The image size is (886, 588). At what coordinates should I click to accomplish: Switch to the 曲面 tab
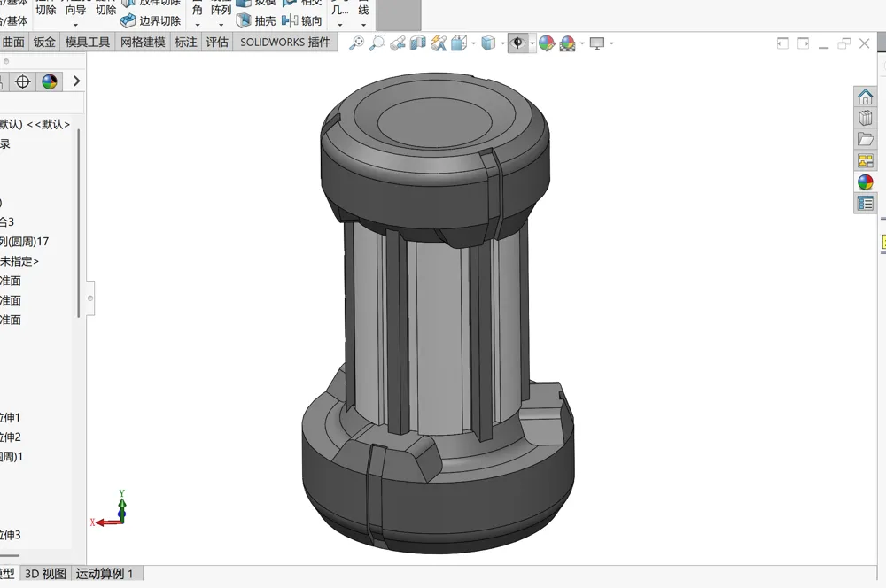click(13, 43)
